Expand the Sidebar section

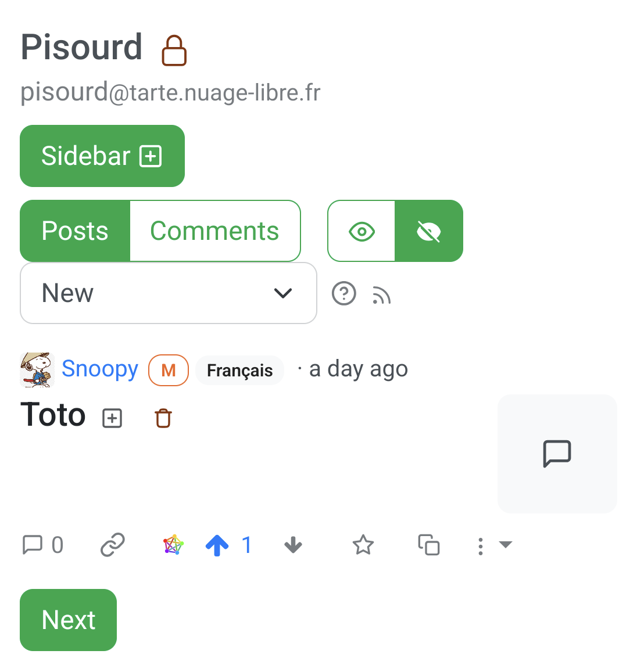tap(102, 156)
